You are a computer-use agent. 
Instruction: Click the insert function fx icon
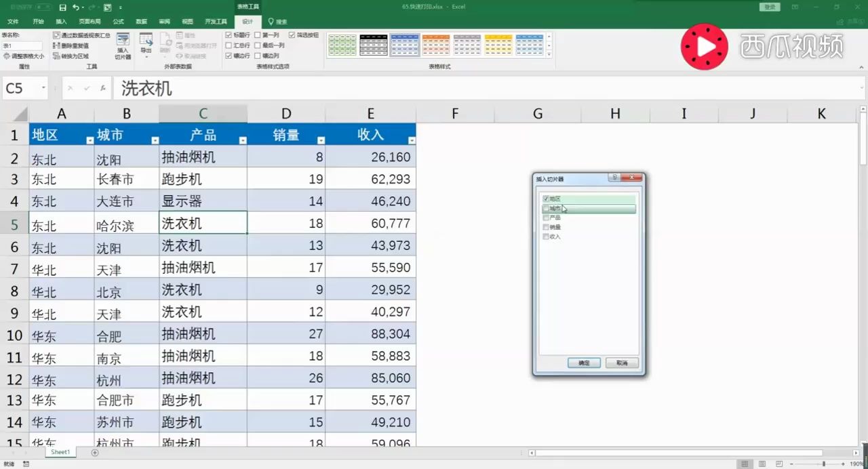coord(103,88)
